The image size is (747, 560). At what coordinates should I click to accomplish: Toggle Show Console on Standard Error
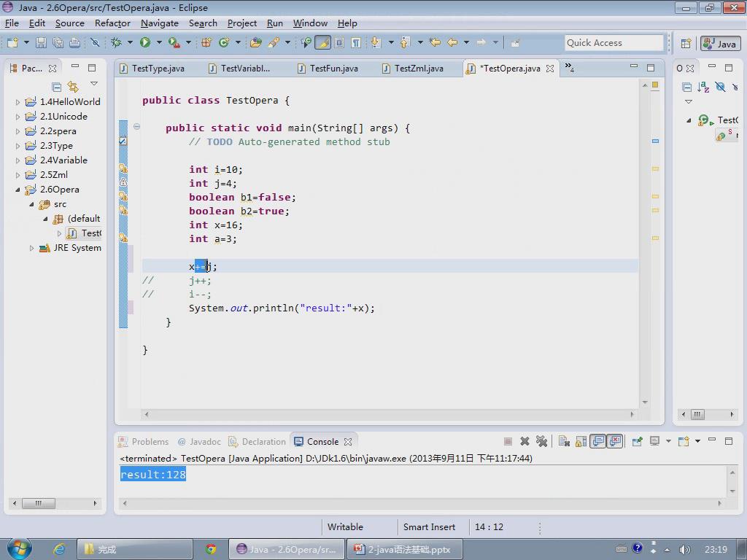tap(615, 441)
